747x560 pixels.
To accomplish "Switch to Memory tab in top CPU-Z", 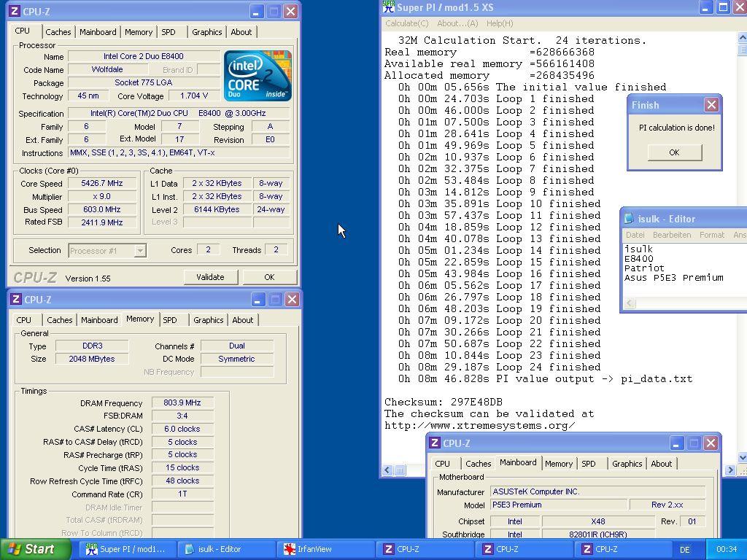I will click(x=138, y=32).
